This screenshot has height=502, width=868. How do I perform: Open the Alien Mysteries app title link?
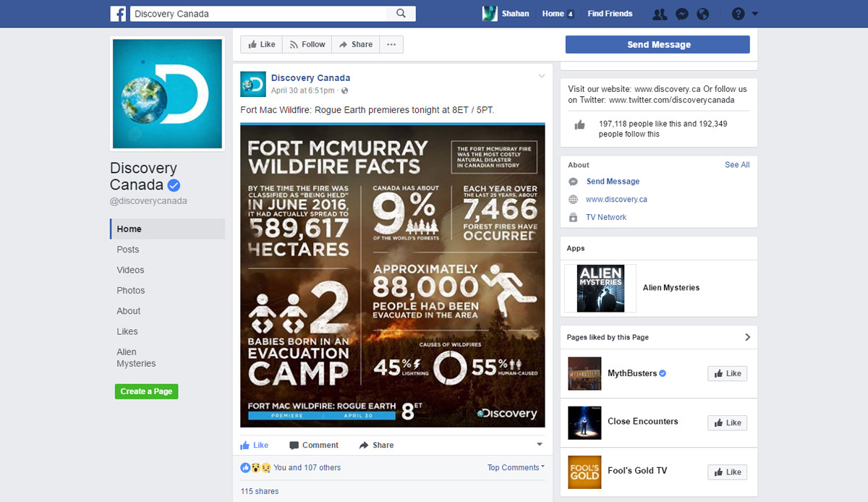point(671,288)
